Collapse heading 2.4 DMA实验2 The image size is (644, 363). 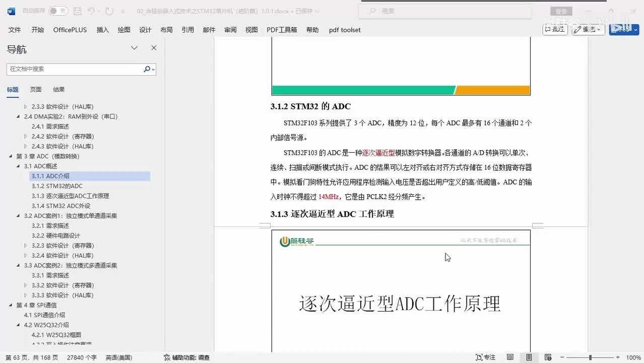pyautogui.click(x=19, y=116)
